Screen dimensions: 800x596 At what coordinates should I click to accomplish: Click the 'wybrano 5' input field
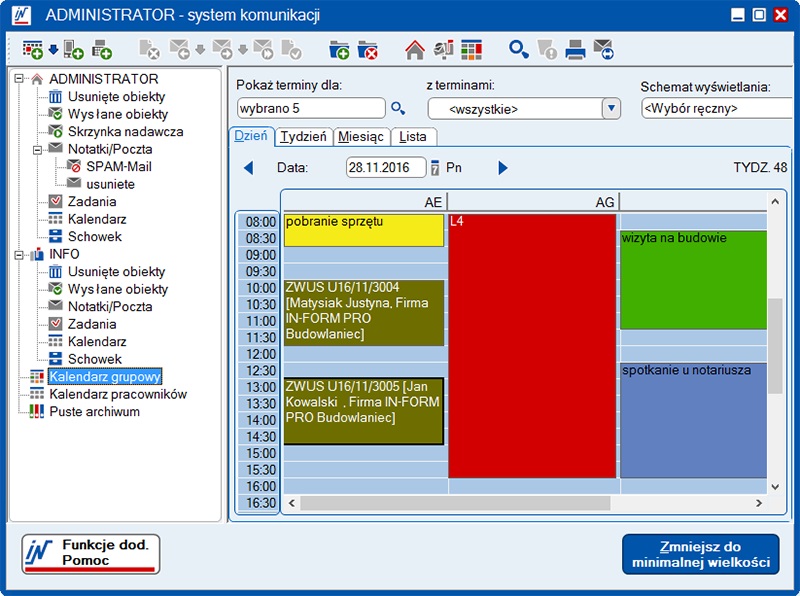tap(311, 108)
